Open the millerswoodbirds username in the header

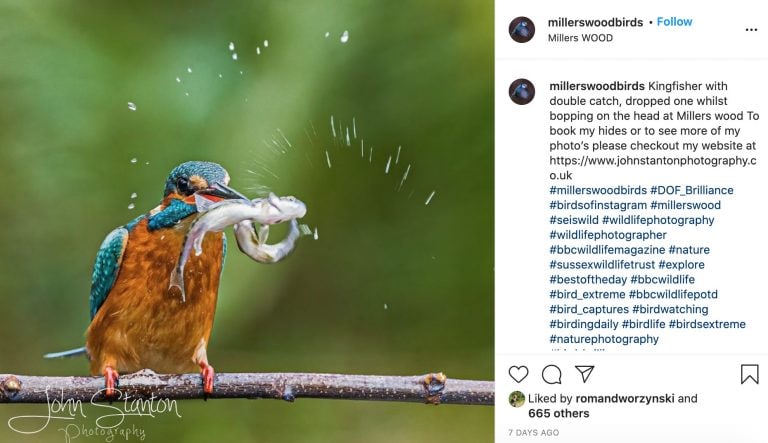pos(594,22)
